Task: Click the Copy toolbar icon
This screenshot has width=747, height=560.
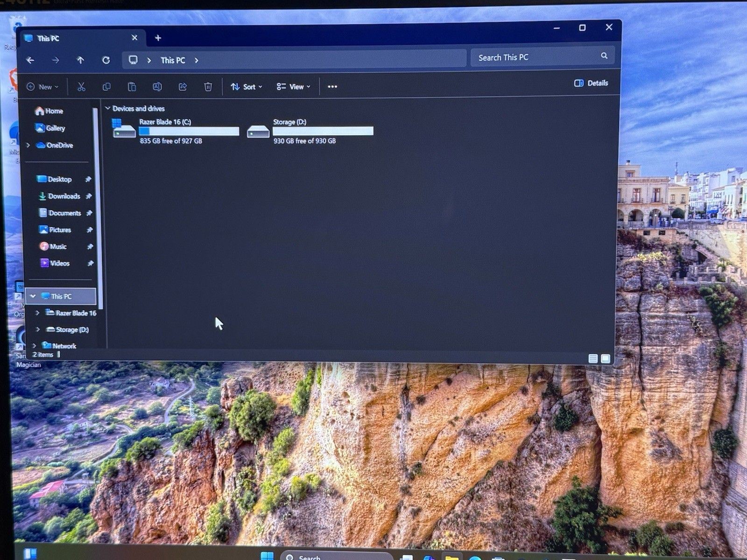Action: click(x=106, y=87)
